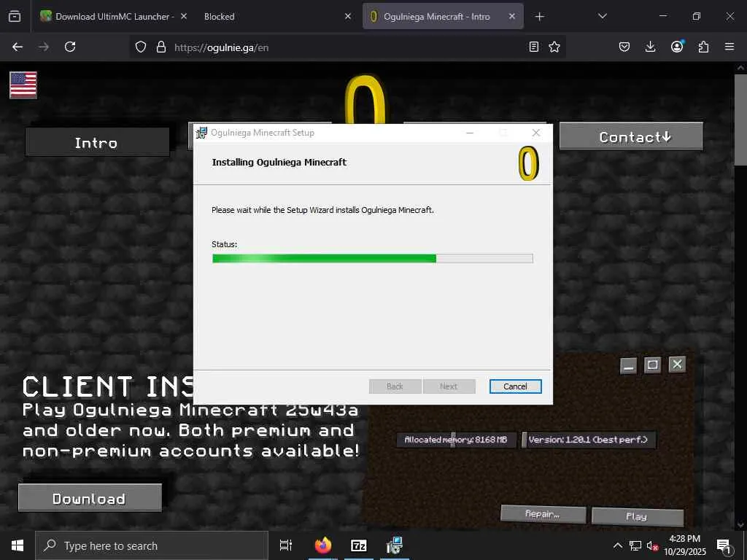
Task: Expand the list all tabs chevron
Action: 602,16
